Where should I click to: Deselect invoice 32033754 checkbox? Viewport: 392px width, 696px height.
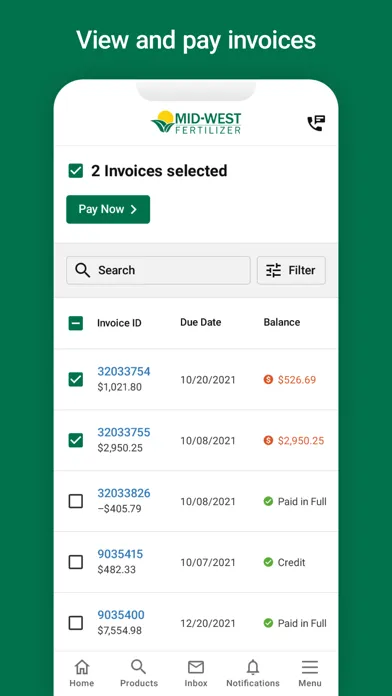coord(75,380)
